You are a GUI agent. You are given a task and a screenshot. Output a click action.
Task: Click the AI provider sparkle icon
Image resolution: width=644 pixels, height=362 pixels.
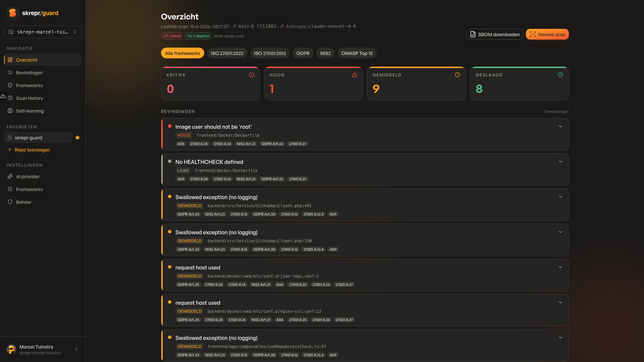tap(10, 176)
